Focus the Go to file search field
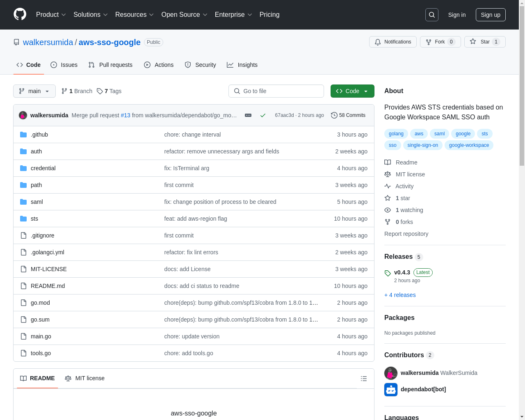The width and height of the screenshot is (525, 420). [276, 91]
